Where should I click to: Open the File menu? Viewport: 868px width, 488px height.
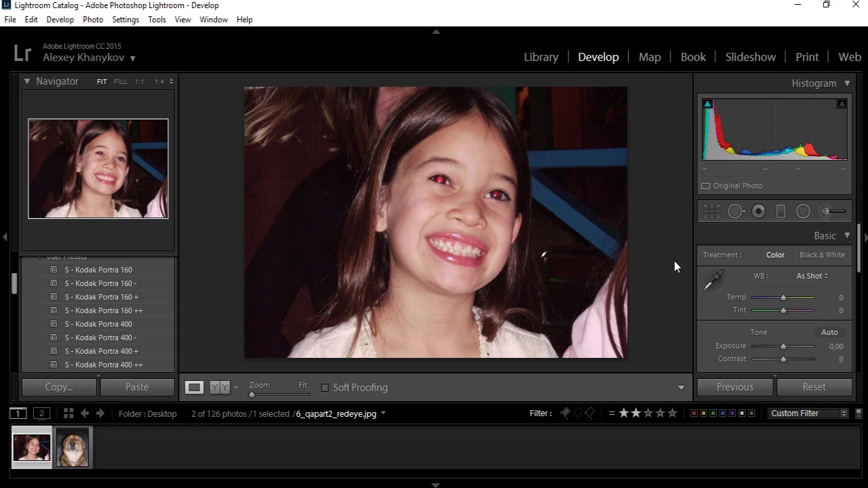point(10,20)
